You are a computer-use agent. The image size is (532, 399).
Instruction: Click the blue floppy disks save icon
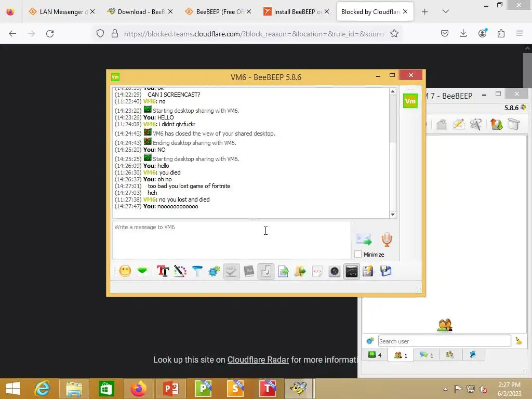click(x=386, y=271)
